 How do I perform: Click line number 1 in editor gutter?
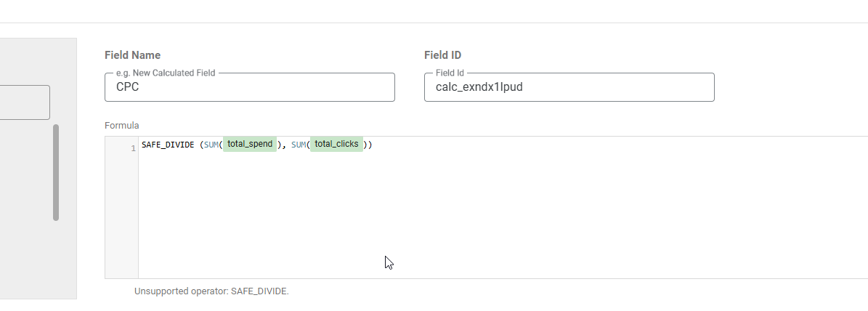(134, 148)
